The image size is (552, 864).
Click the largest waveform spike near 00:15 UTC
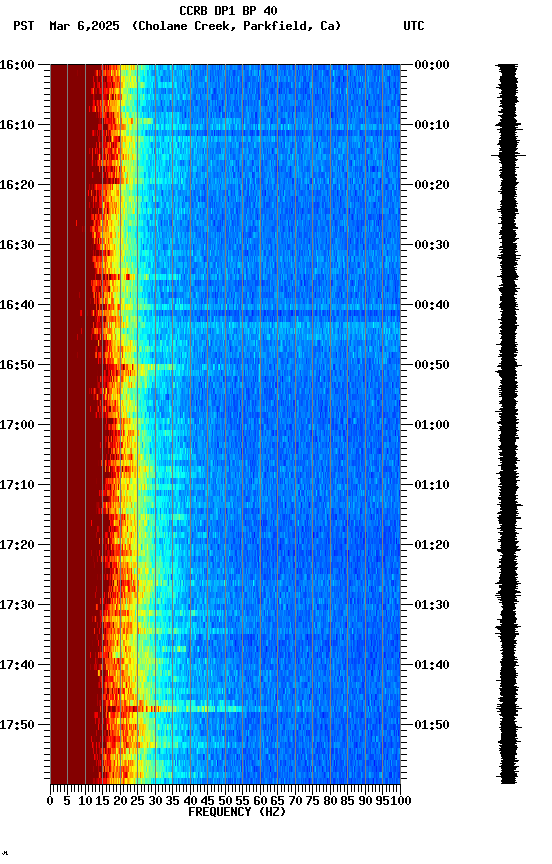coord(508,156)
